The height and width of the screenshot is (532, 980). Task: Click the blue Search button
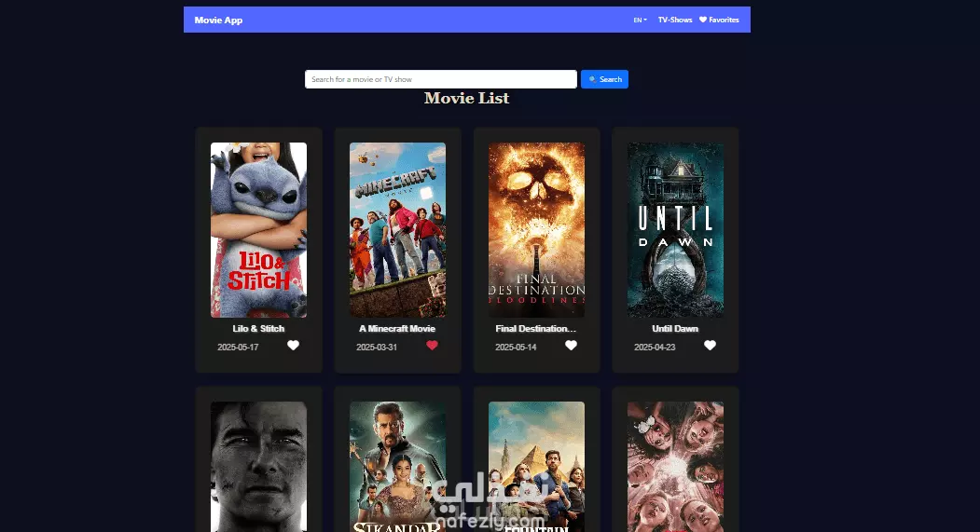pos(604,79)
